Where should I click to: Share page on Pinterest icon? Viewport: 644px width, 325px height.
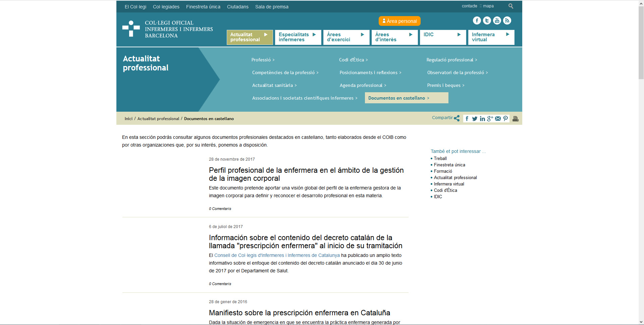(x=505, y=119)
